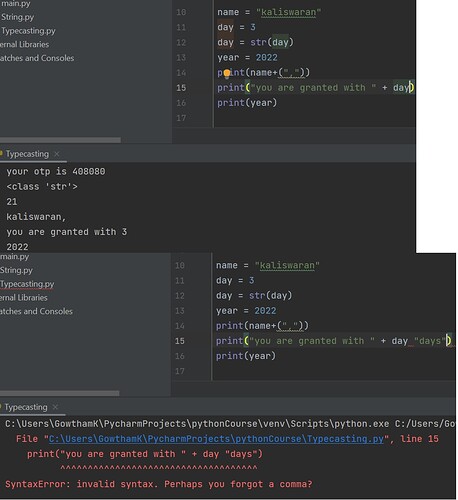Screen dimensions: 458x500
Task: Click line number 15 in upper editor gutter
Action: pos(181,88)
